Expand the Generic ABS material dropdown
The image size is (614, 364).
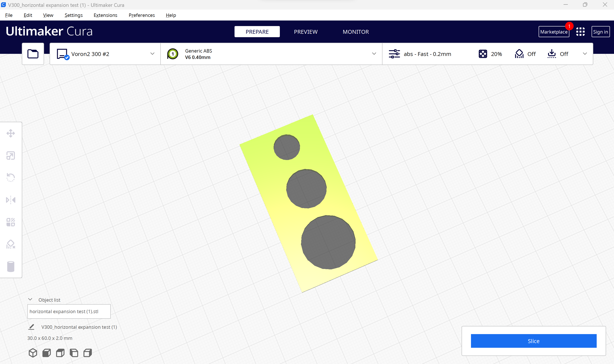(374, 54)
